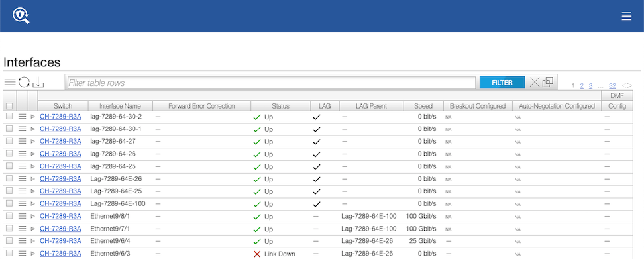Open the table options menu icon
The image size is (644, 259).
10,82
